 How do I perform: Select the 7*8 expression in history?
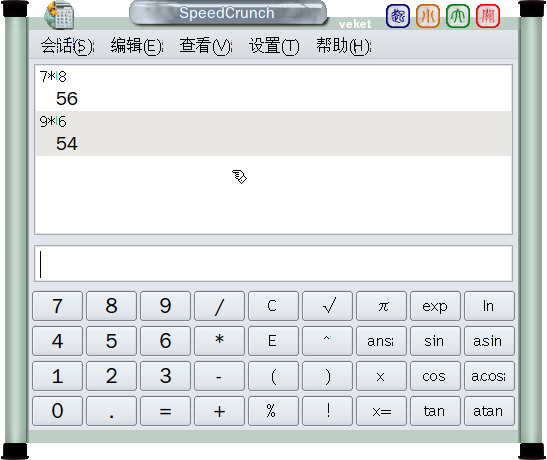[53, 76]
